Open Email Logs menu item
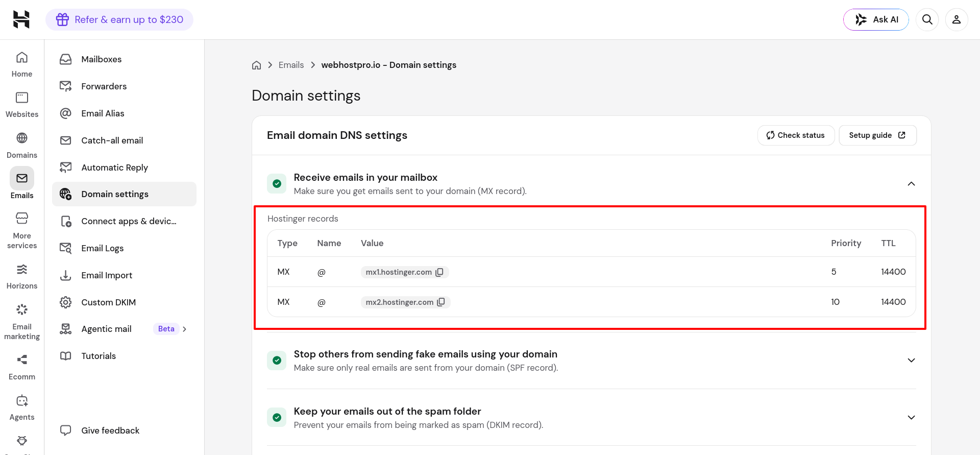The image size is (980, 455). point(124,248)
